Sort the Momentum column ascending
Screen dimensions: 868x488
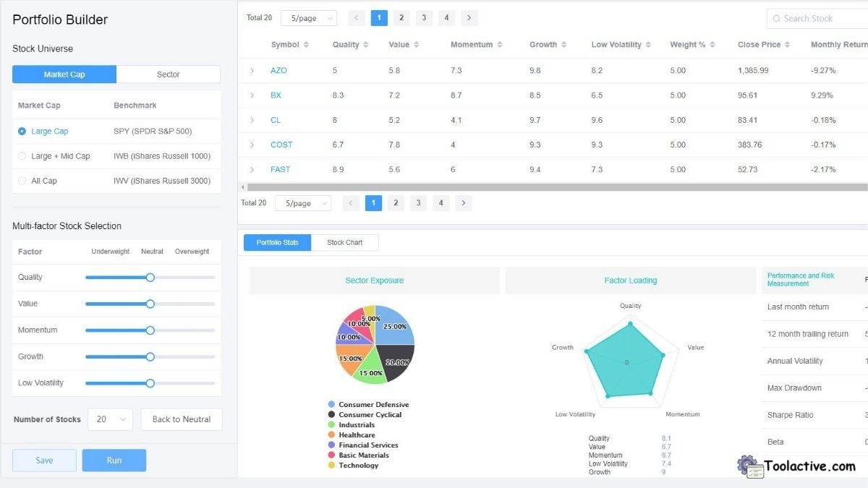(500, 44)
